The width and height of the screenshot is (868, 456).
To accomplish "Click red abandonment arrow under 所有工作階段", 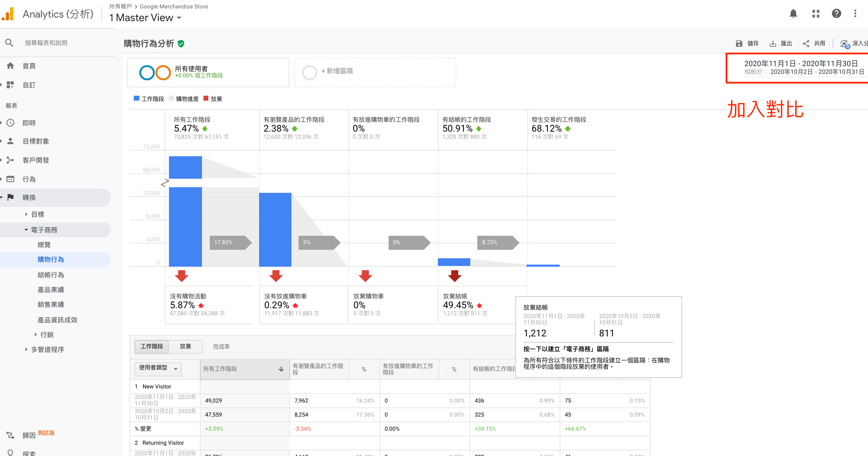I will click(182, 276).
